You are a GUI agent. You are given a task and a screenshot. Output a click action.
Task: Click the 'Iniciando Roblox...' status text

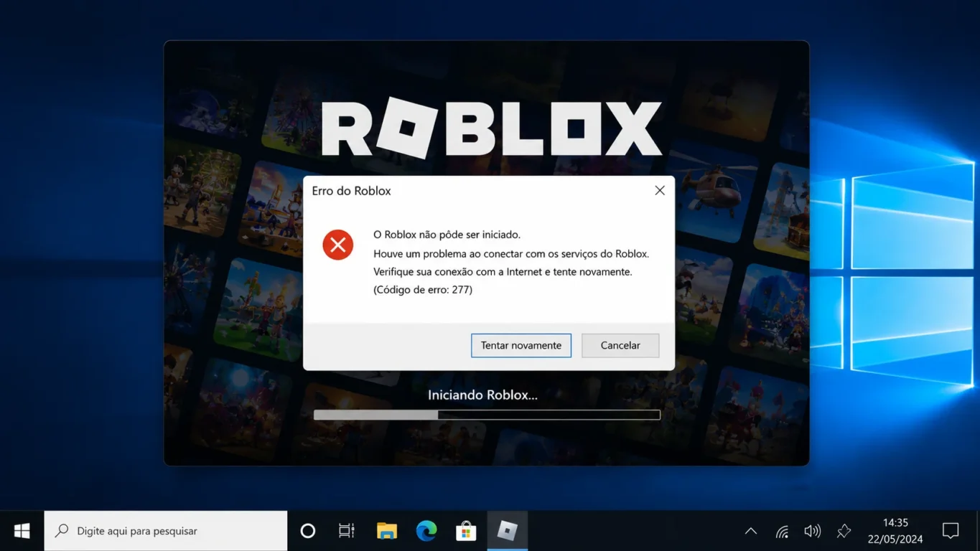point(482,395)
